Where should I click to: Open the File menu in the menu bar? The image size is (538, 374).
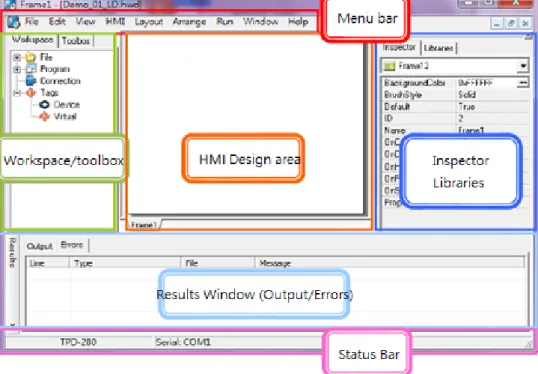(32, 22)
